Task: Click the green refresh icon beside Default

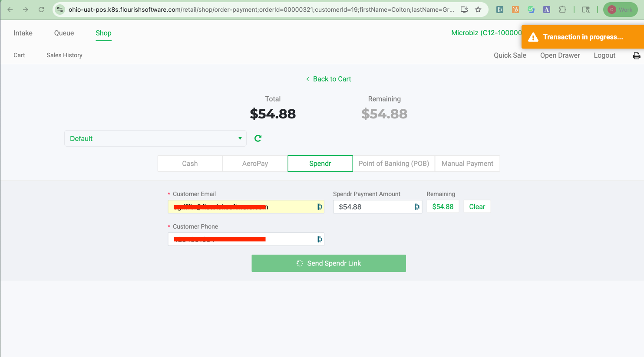Action: tap(258, 138)
